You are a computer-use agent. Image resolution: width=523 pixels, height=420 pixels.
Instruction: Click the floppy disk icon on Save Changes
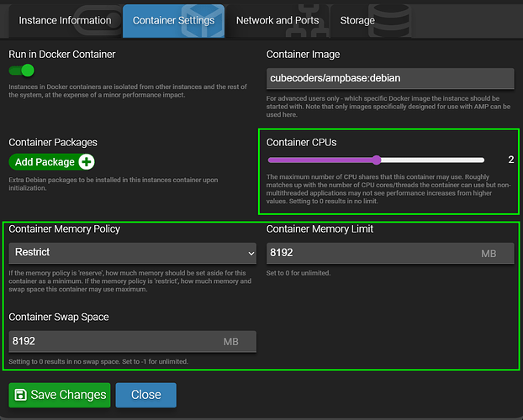pyautogui.click(x=20, y=395)
